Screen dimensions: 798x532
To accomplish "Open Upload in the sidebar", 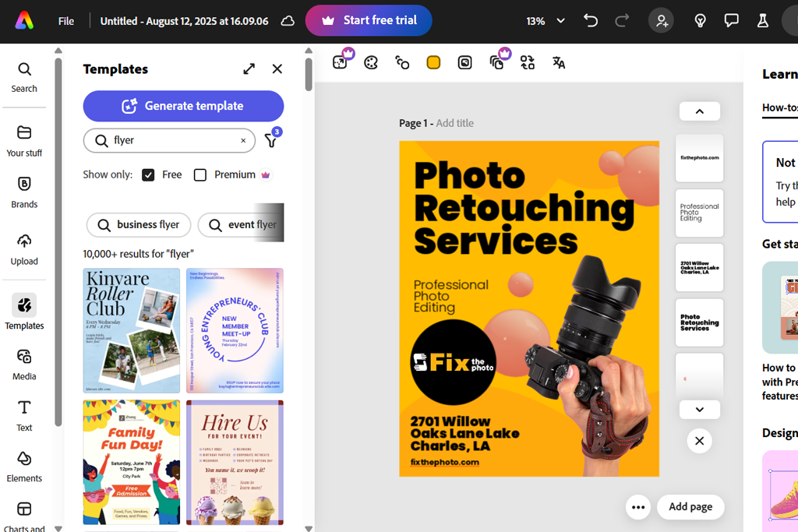I will click(x=24, y=250).
